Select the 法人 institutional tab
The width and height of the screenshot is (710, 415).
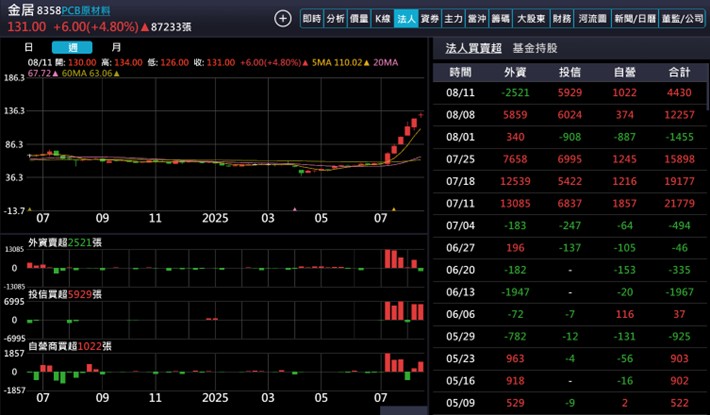(x=405, y=19)
